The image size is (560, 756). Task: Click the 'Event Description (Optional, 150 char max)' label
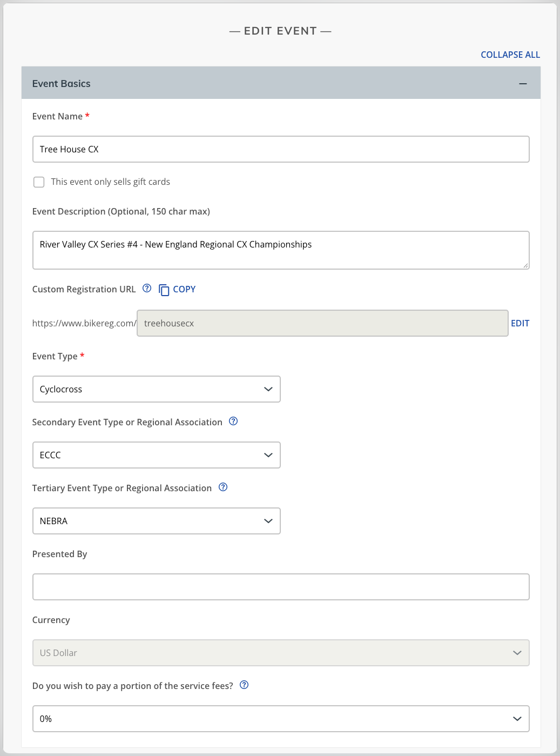point(121,211)
